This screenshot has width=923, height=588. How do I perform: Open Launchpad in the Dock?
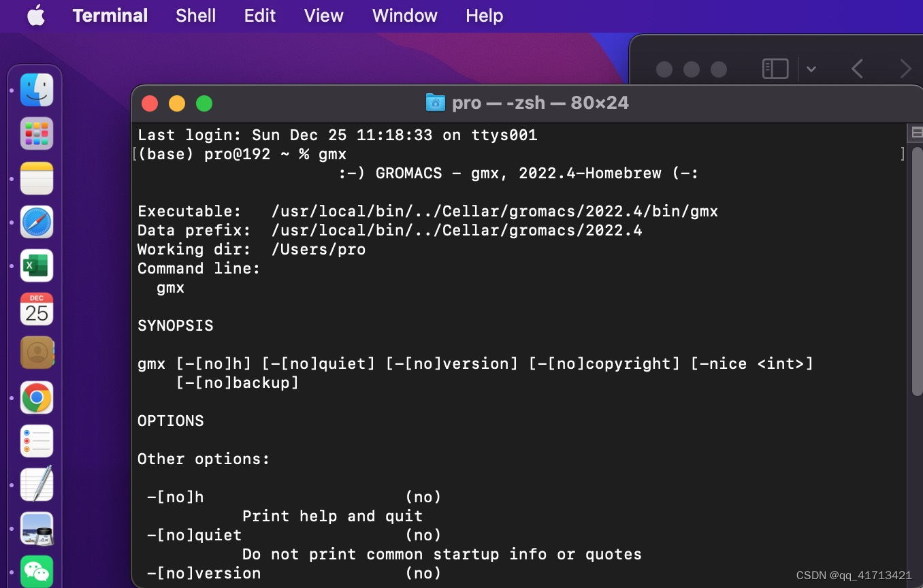(x=37, y=133)
